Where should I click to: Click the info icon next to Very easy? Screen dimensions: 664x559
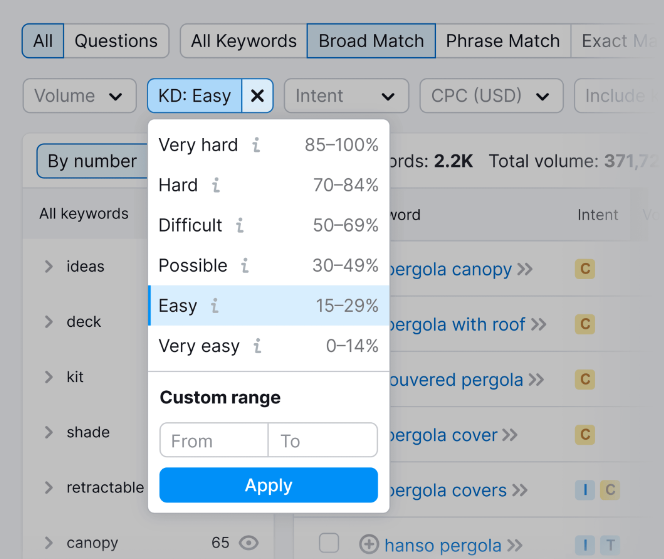click(257, 346)
